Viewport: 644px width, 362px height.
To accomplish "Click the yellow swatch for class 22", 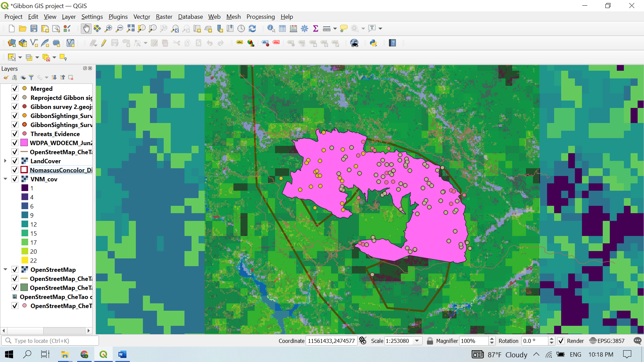I will (x=25, y=260).
